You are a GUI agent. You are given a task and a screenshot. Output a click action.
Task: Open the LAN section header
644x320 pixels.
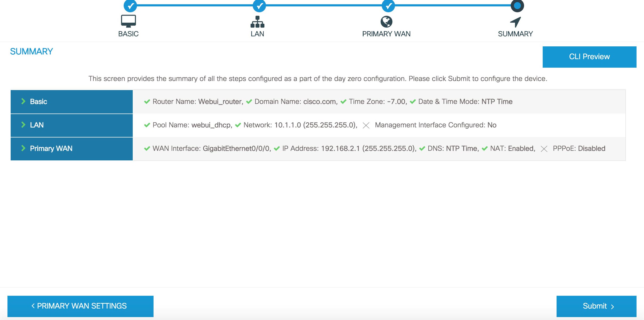(x=72, y=125)
